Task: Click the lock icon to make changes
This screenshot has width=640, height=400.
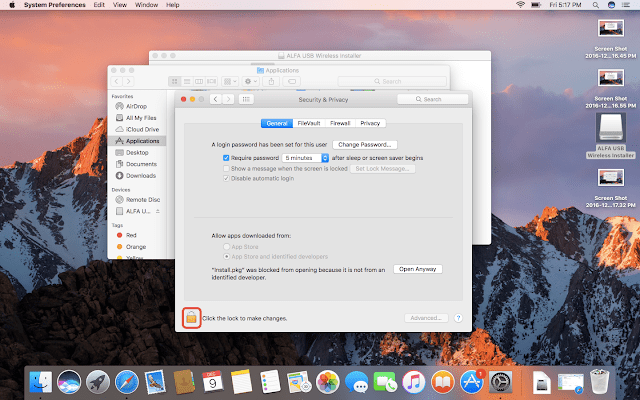Action: [x=190, y=317]
